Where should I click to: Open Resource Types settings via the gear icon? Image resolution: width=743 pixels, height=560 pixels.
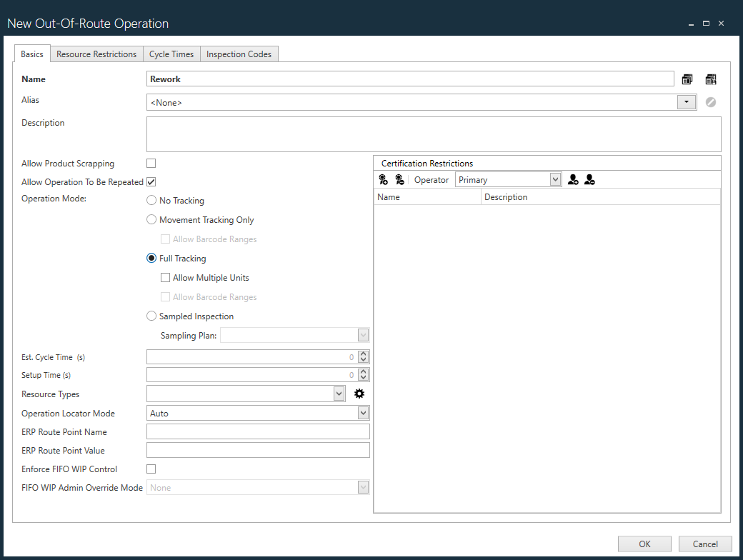point(359,393)
